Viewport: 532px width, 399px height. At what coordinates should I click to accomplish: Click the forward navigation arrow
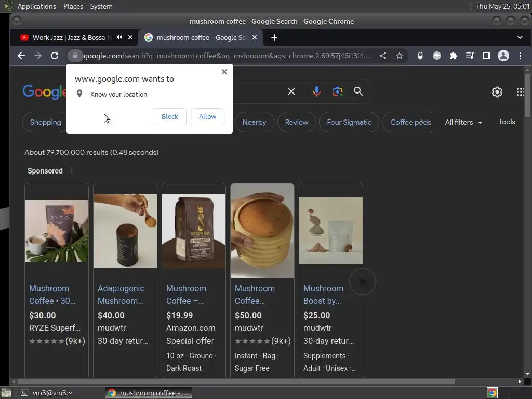pos(37,56)
